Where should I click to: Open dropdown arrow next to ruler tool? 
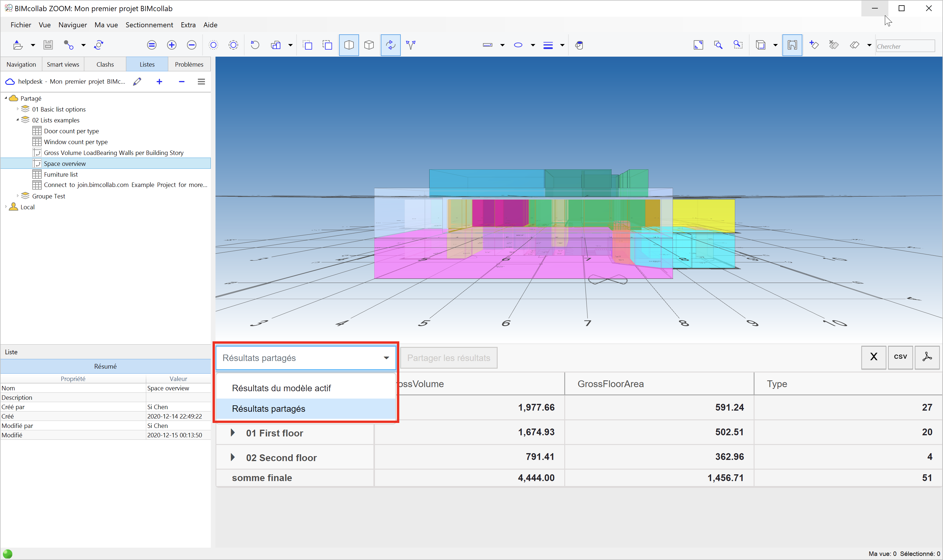point(502,45)
